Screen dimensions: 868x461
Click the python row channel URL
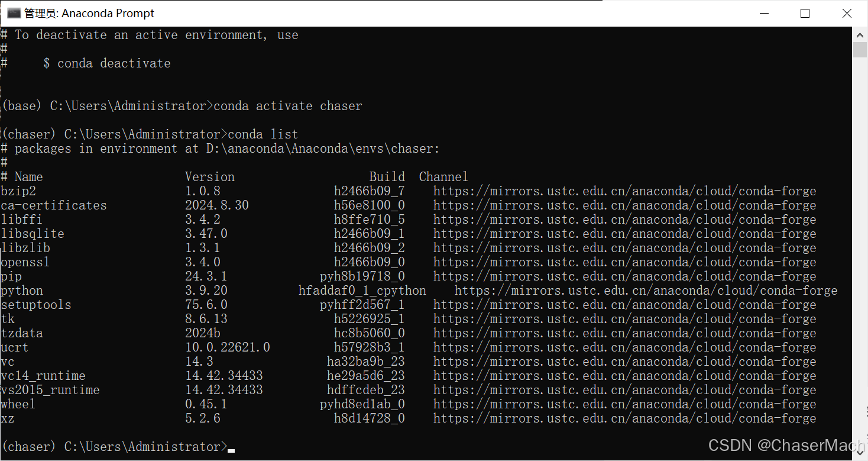coord(646,291)
